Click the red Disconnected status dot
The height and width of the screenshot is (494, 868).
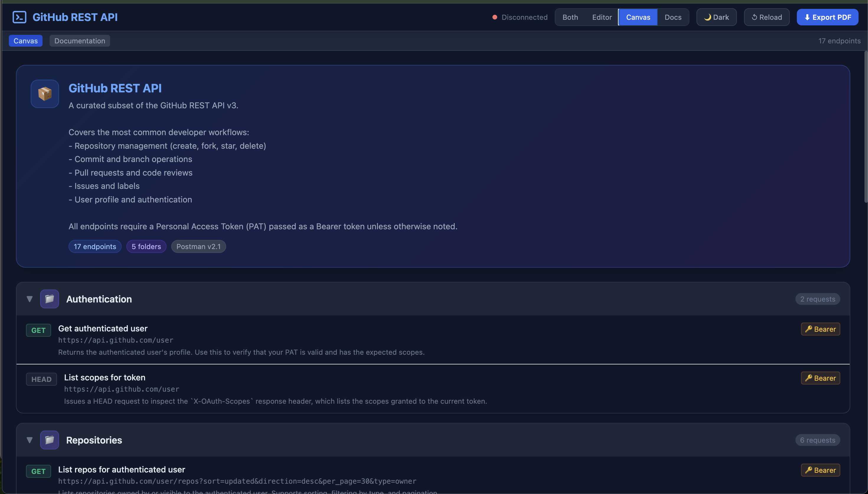pyautogui.click(x=495, y=17)
